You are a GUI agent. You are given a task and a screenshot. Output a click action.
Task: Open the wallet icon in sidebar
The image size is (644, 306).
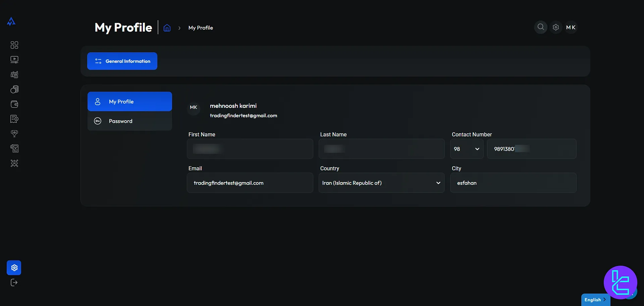[14, 104]
